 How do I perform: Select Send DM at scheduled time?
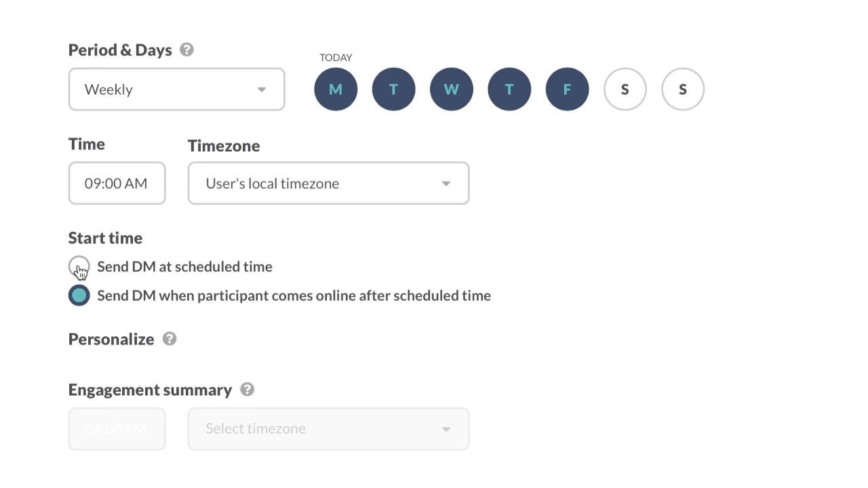pyautogui.click(x=79, y=266)
